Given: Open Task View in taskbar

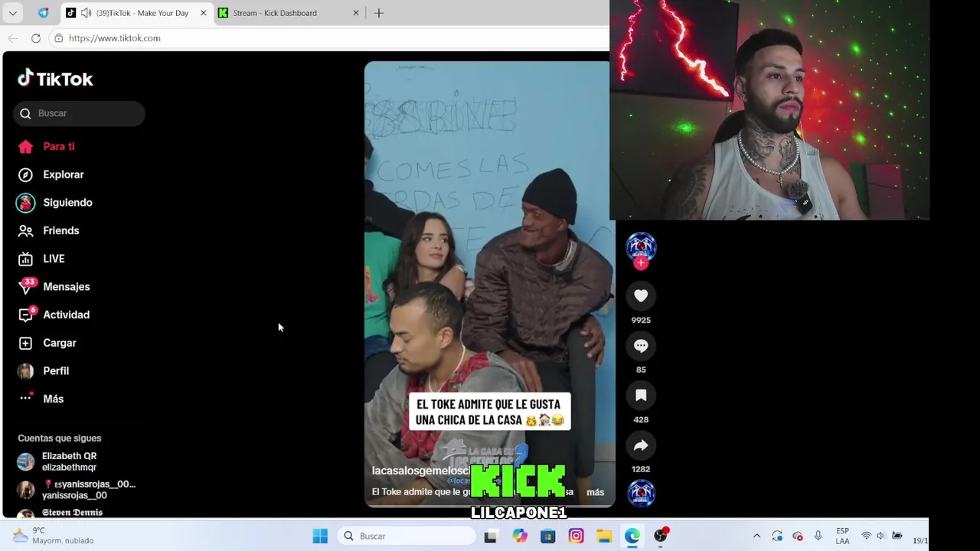Looking at the screenshot, I should (490, 536).
